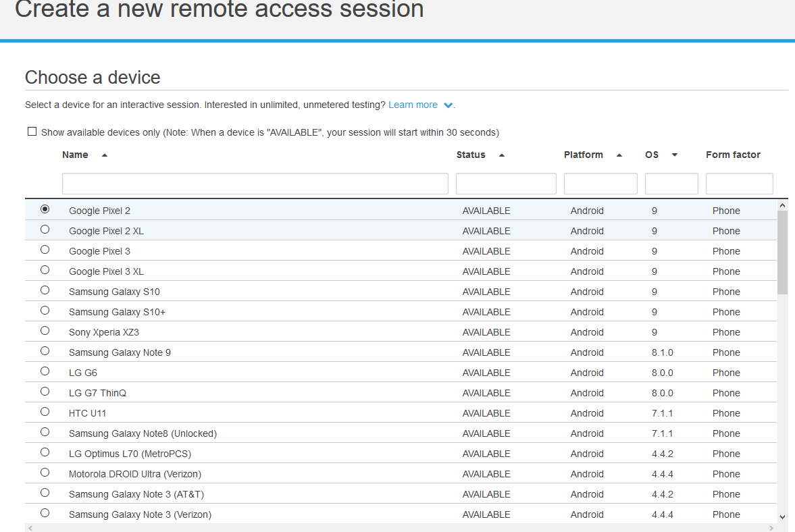The image size is (795, 532).
Task: Pick Samsung Galaxy Note 9 radio button
Action: pos(45,351)
